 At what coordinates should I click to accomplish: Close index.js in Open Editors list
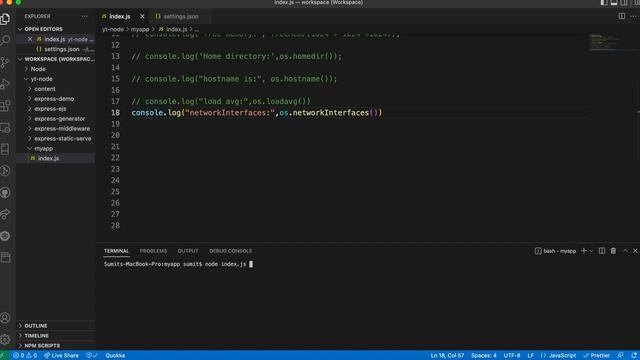(30, 39)
